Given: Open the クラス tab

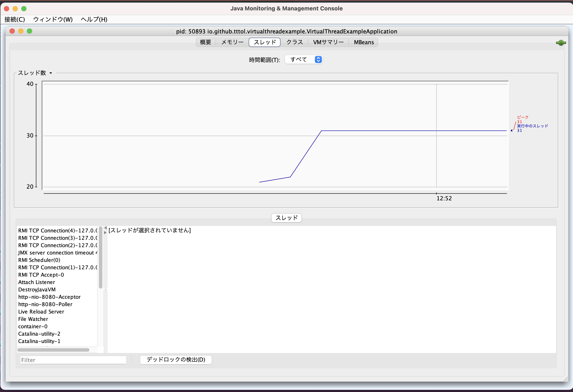Looking at the screenshot, I should click(294, 42).
